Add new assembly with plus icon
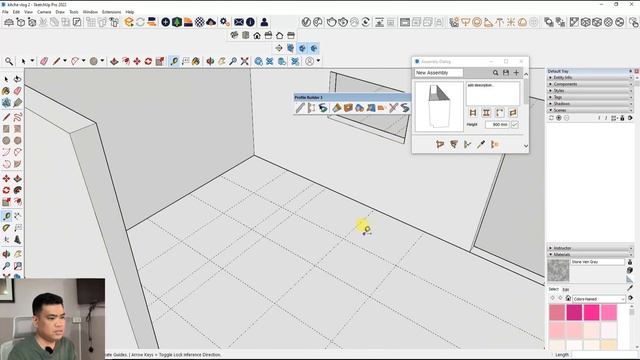Image resolution: width=640 pixels, height=360 pixels. point(516,73)
